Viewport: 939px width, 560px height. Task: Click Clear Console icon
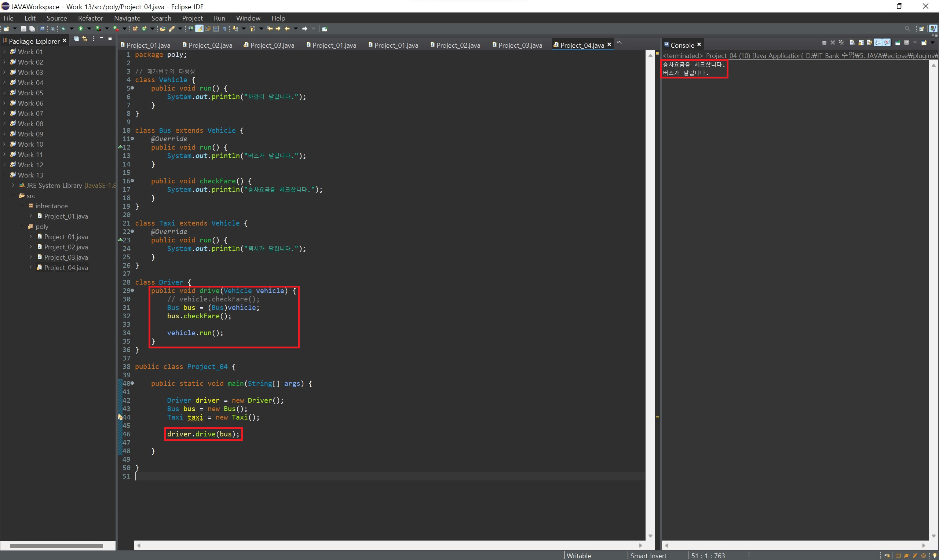point(852,43)
